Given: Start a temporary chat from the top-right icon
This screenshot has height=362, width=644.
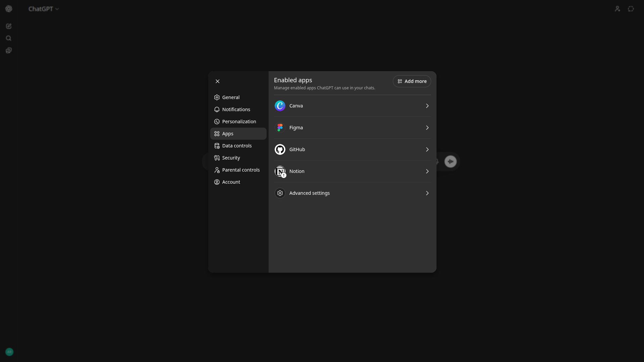Looking at the screenshot, I should pyautogui.click(x=631, y=9).
